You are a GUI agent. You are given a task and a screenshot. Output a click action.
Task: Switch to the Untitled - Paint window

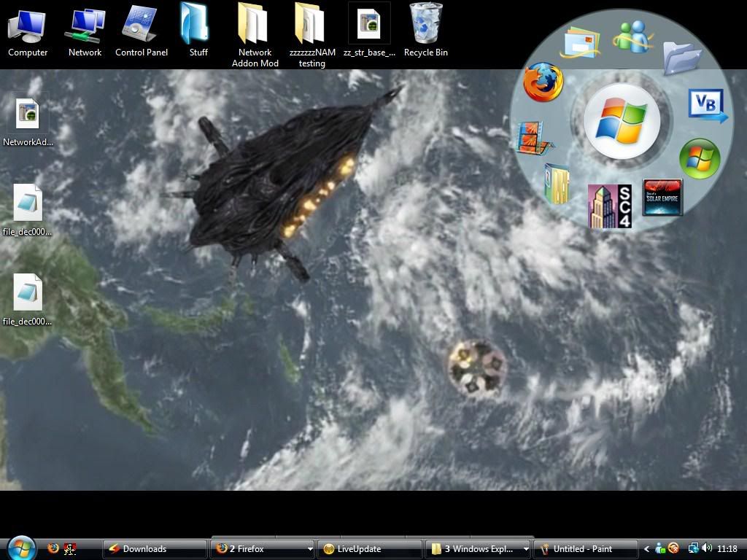tap(585, 549)
